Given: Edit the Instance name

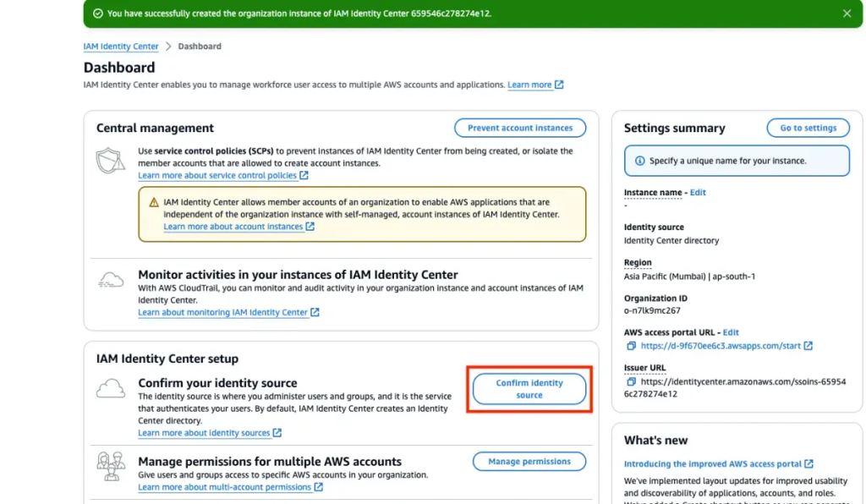Looking at the screenshot, I should (698, 192).
